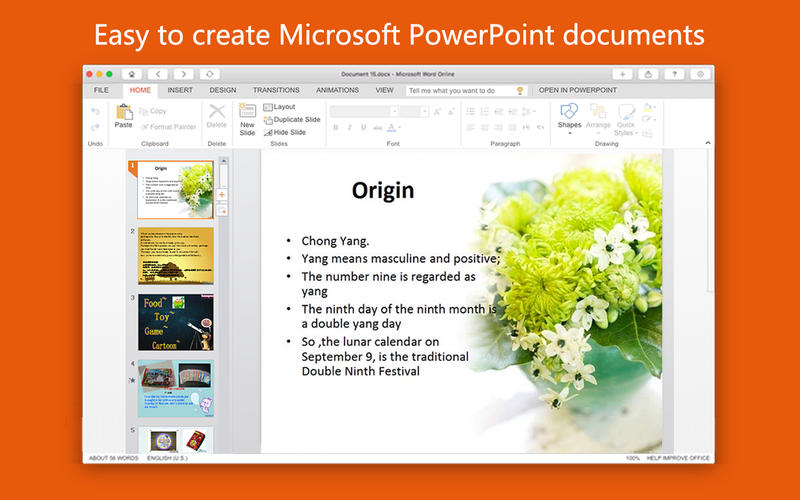Toggle Bold formatting in Font group

coord(336,128)
